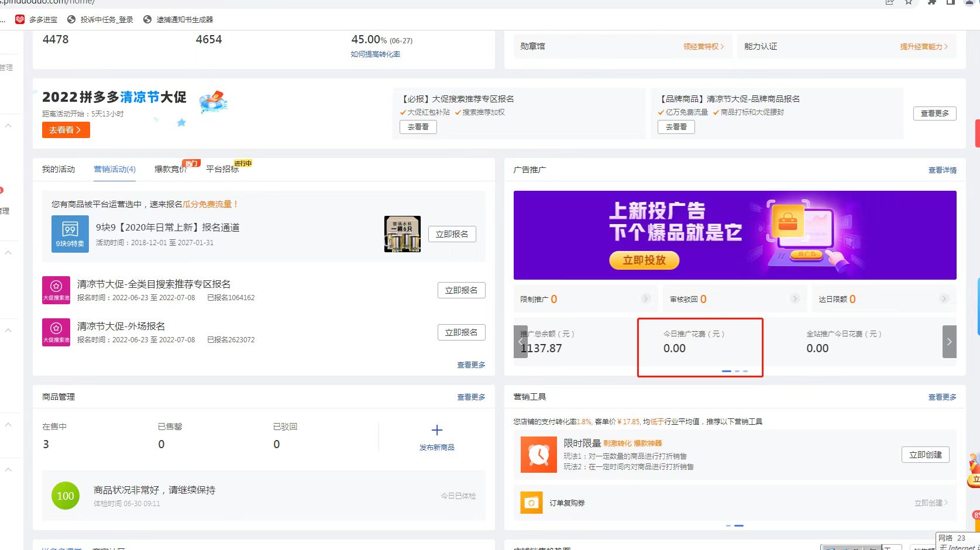Viewport: 980px width, 550px height.
Task: Click 立即报名 for 全类目搜索推荐专区报名
Action: coord(462,290)
